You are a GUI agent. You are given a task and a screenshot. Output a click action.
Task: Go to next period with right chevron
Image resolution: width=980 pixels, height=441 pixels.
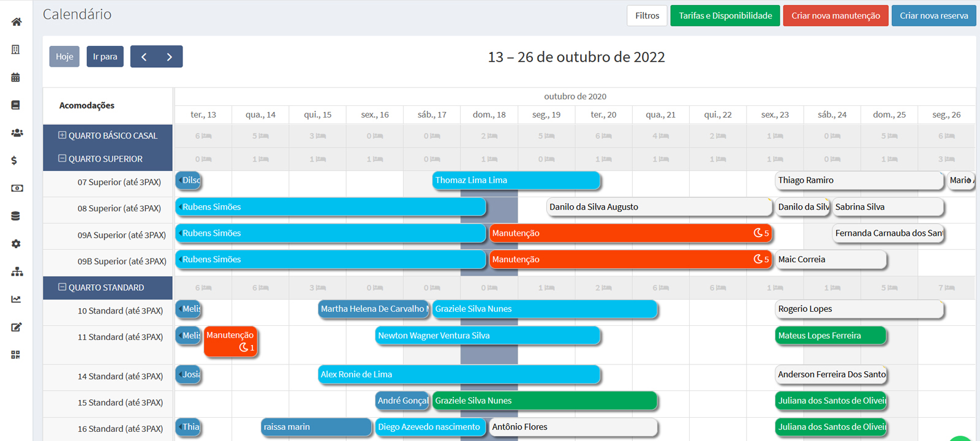tap(170, 56)
